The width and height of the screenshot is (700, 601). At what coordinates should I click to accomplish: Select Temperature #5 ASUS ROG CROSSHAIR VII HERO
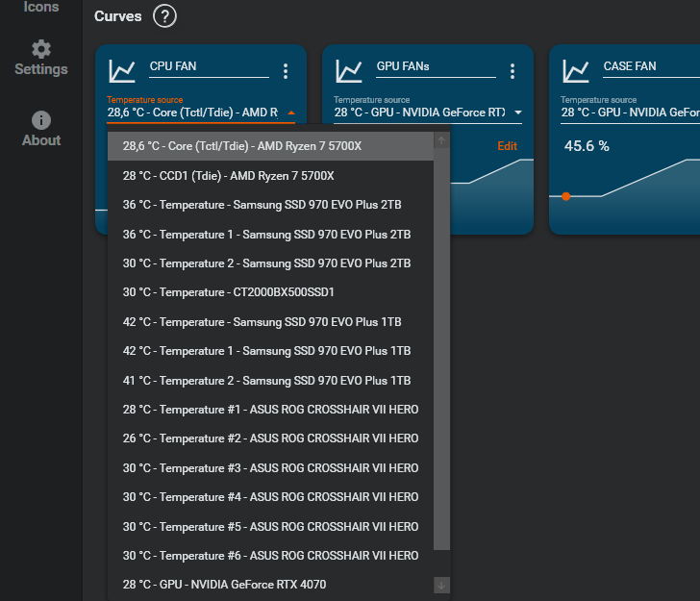pyautogui.click(x=270, y=526)
